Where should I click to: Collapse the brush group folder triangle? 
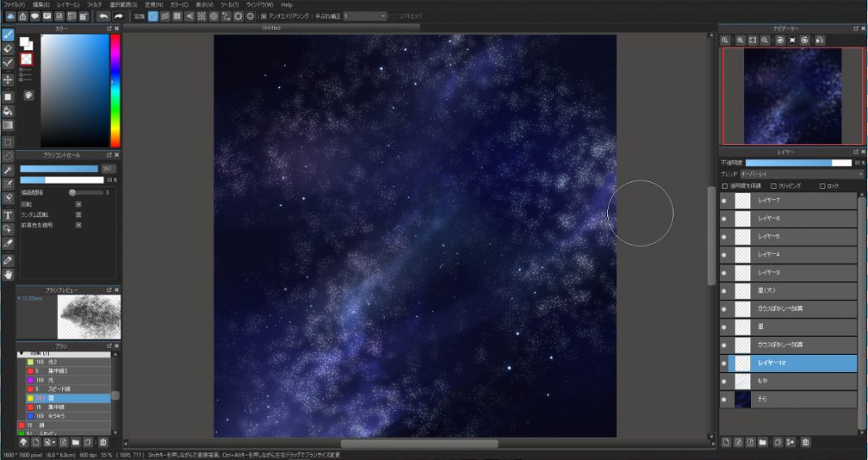(21, 352)
